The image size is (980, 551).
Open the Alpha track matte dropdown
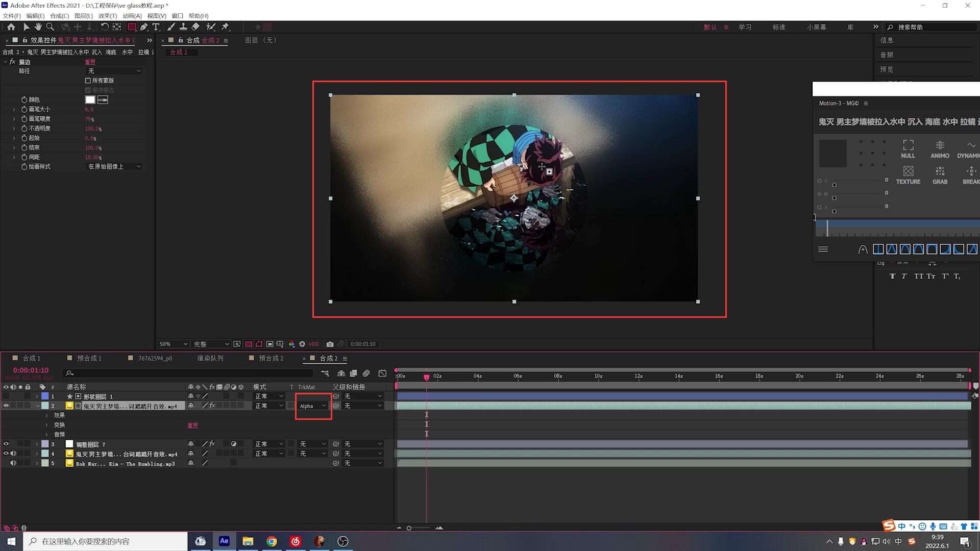[313, 406]
